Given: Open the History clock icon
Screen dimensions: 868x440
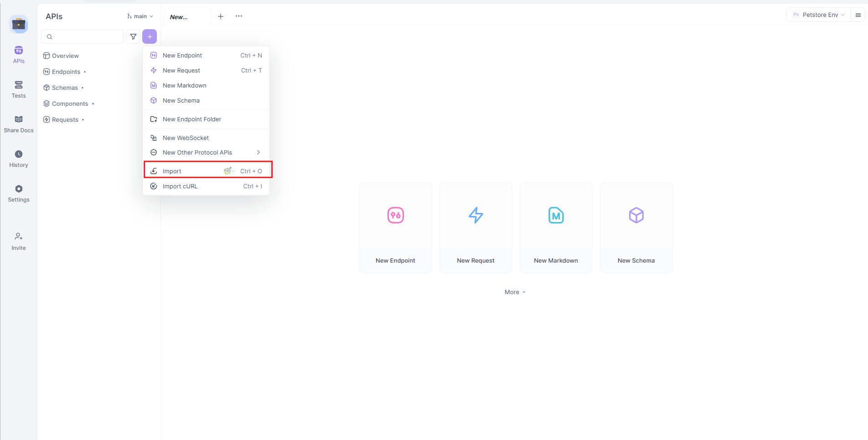Looking at the screenshot, I should click(19, 154).
